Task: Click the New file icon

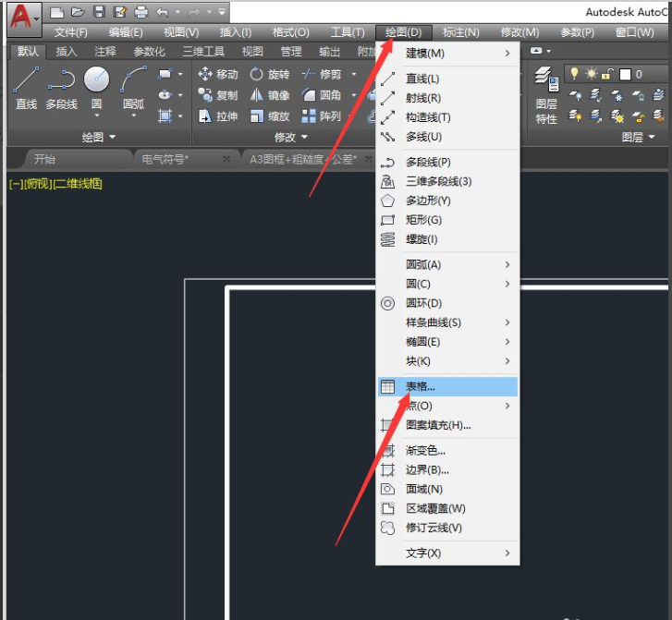Action: pyautogui.click(x=56, y=12)
